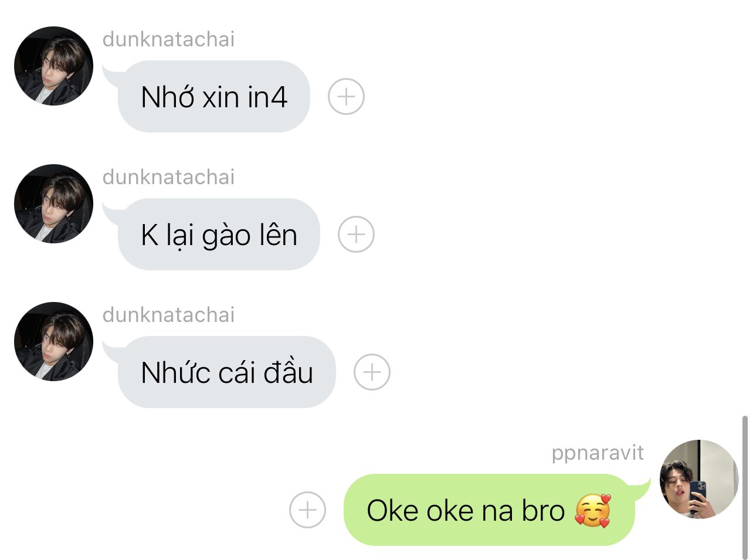Click the vertical chat scrollbar thumb
This screenshot has width=753, height=560.
(745, 487)
